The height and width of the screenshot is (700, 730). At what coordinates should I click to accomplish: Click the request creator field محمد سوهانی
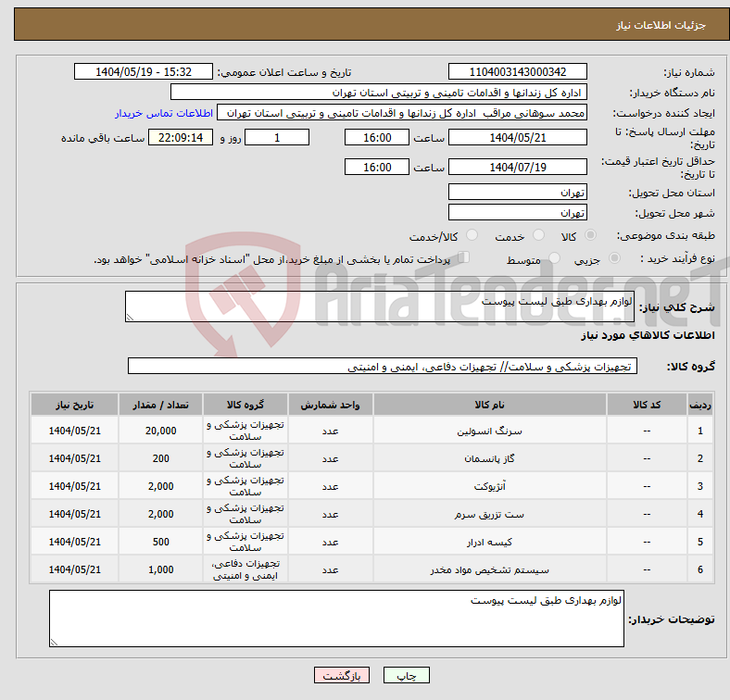click(402, 113)
